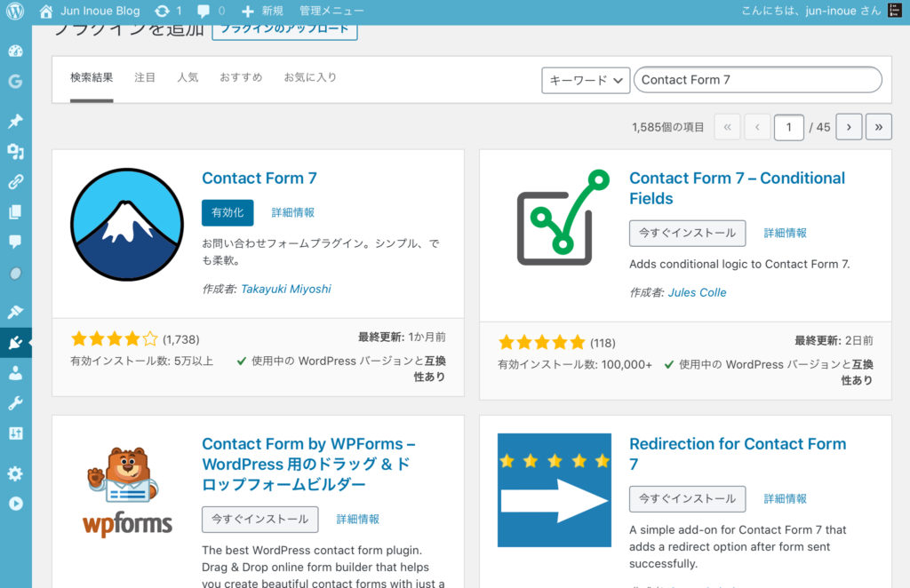910x588 pixels.
Task: Open Plugins plug icon in sidebar
Action: (x=16, y=343)
